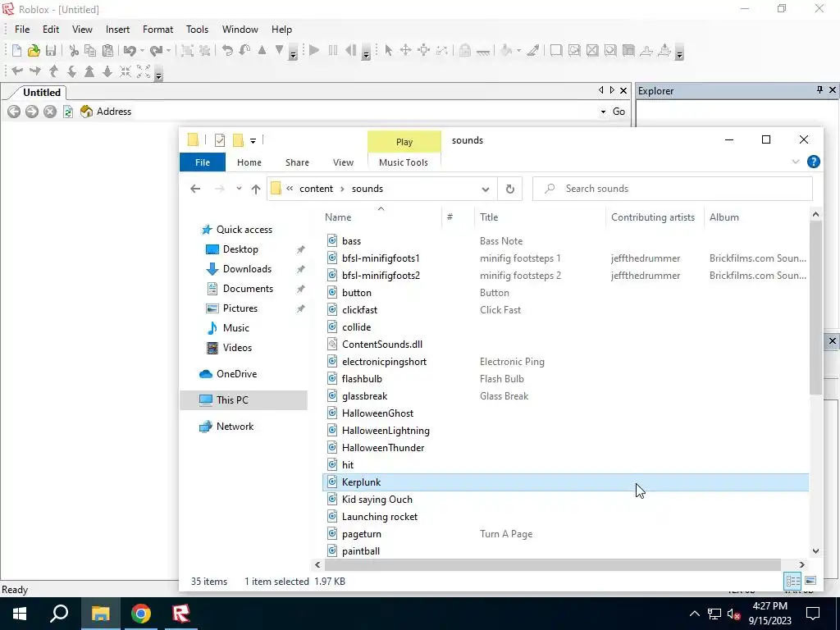The height and width of the screenshot is (630, 840).
Task: Open the Redo dropdown arrow
Action: point(168,51)
